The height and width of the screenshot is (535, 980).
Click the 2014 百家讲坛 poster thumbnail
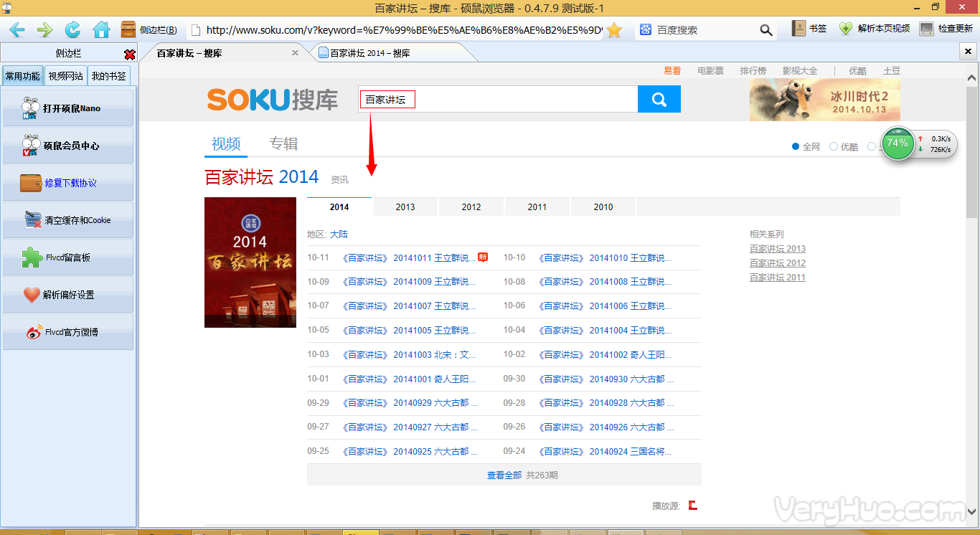(250, 262)
